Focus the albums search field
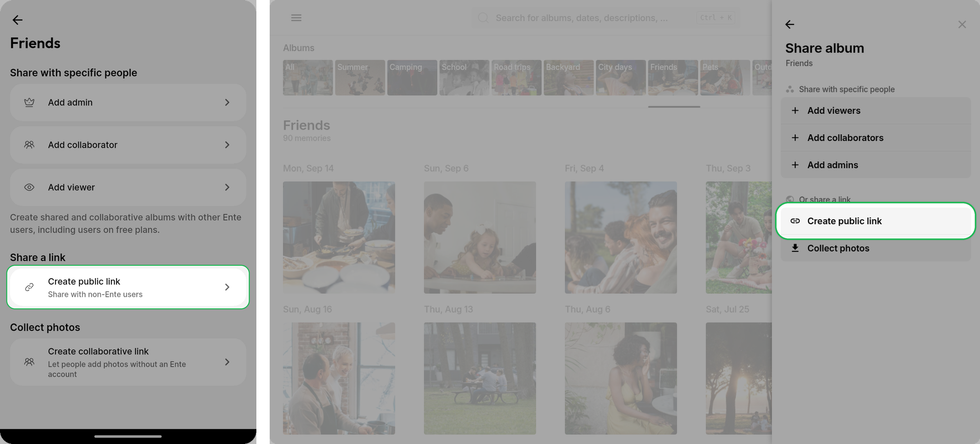The height and width of the screenshot is (444, 980). pos(605,18)
